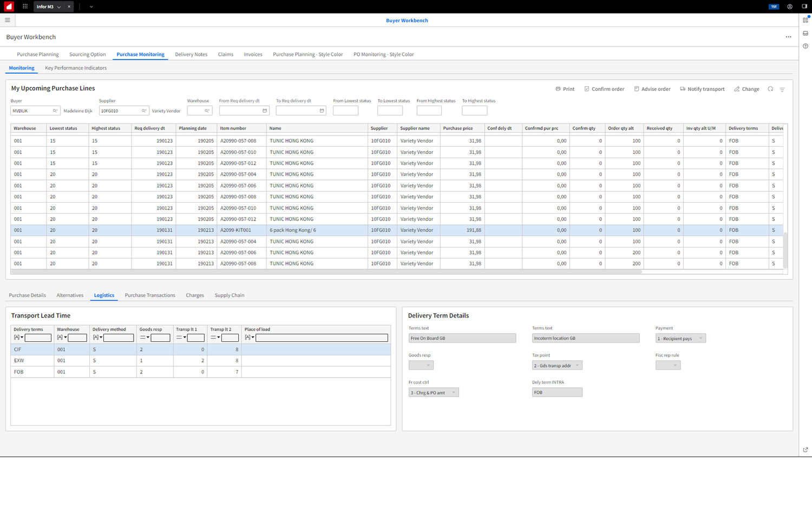The width and height of the screenshot is (812, 519).
Task: Refresh the purchase lines list
Action: [x=770, y=89]
